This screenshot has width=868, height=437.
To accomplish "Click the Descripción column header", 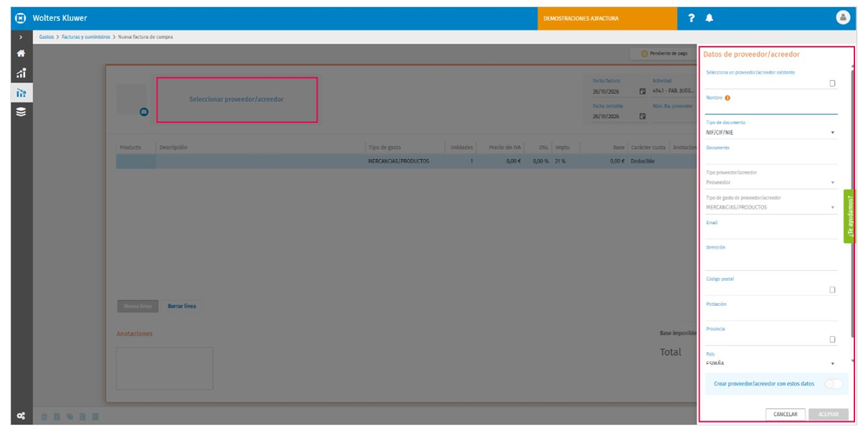I will pos(174,148).
